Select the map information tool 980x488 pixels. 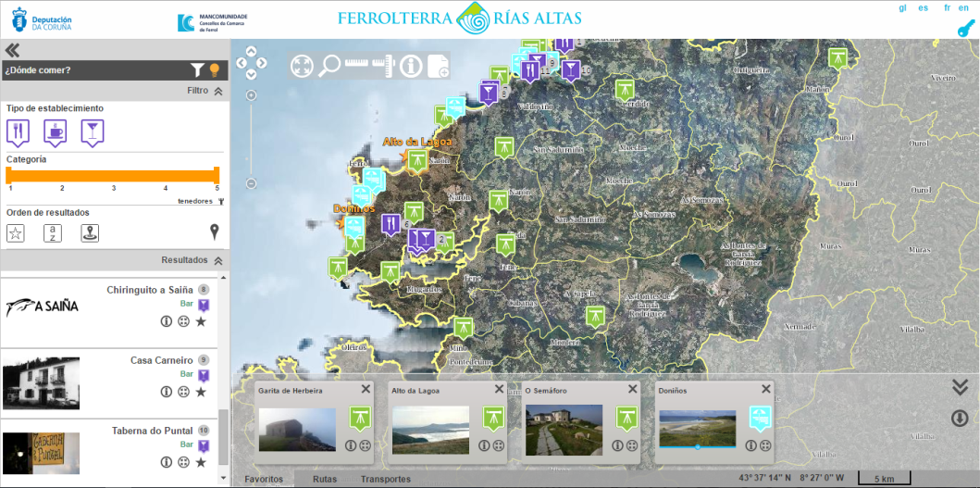click(411, 66)
